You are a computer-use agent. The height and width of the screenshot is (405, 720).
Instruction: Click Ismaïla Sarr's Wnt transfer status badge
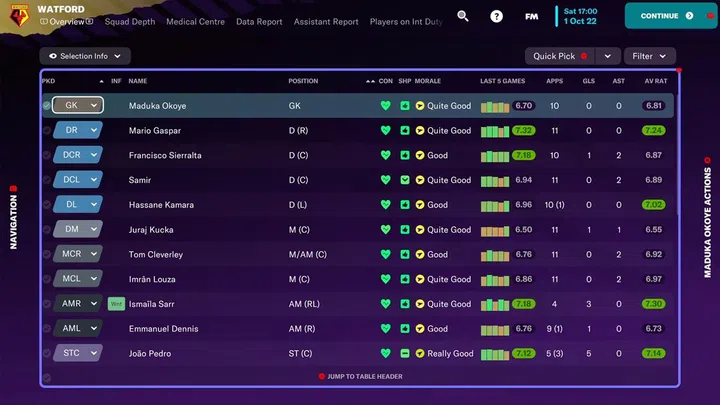(x=116, y=304)
